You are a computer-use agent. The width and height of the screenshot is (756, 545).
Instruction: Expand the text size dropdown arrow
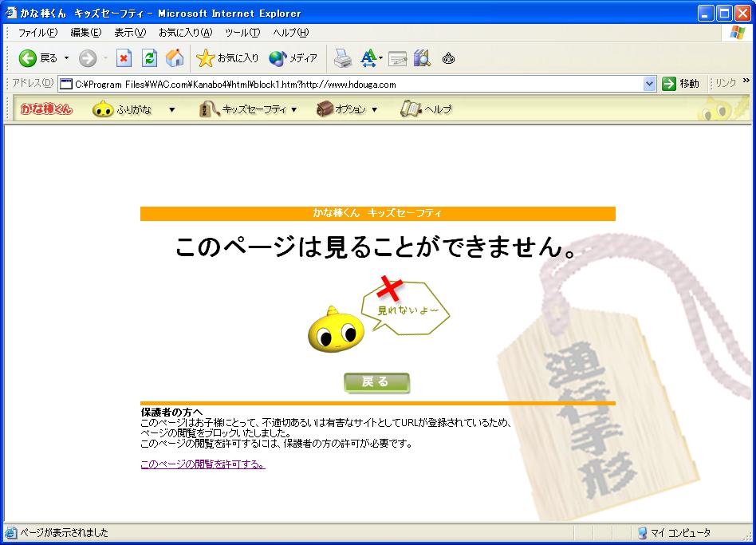tap(381, 58)
